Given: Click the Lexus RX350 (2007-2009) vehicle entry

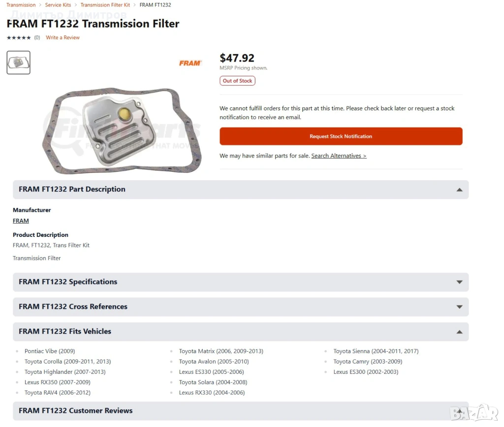Looking at the screenshot, I should click(x=57, y=382).
